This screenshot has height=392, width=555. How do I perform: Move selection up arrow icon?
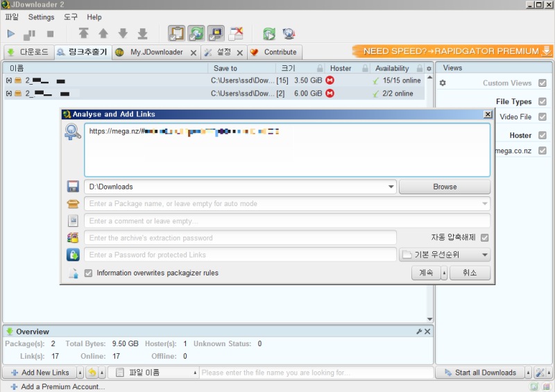pyautogui.click(x=103, y=33)
